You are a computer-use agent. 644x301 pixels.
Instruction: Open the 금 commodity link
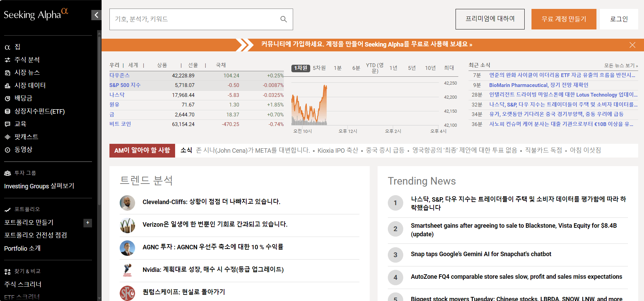(112, 114)
